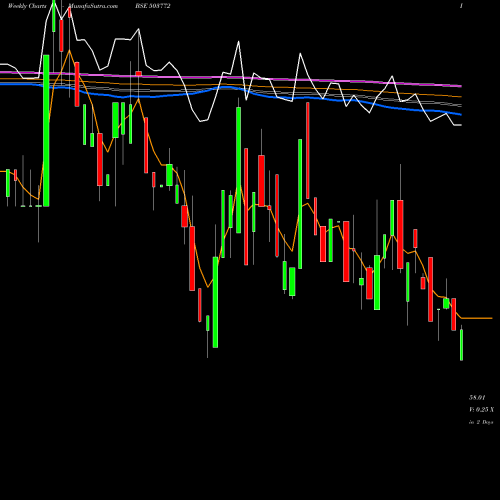
Task: Click the 'Weekly Charts' title text
Action: tap(27, 6)
